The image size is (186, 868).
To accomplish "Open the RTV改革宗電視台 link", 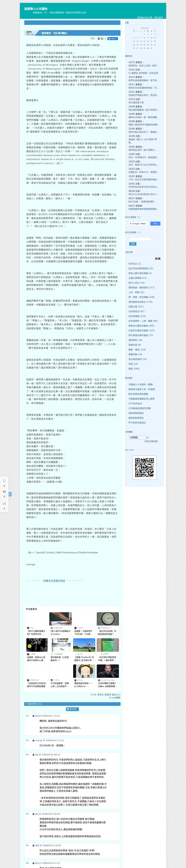I will click(137, 423).
